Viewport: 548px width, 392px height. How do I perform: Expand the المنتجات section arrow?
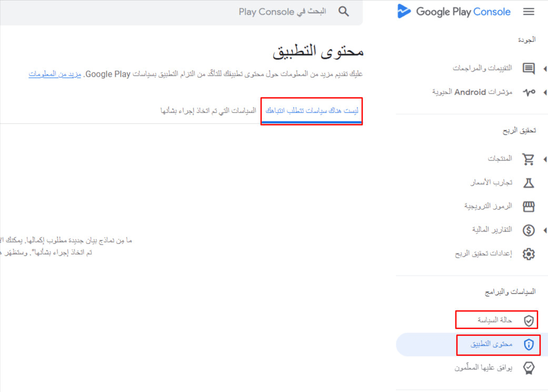pos(544,158)
